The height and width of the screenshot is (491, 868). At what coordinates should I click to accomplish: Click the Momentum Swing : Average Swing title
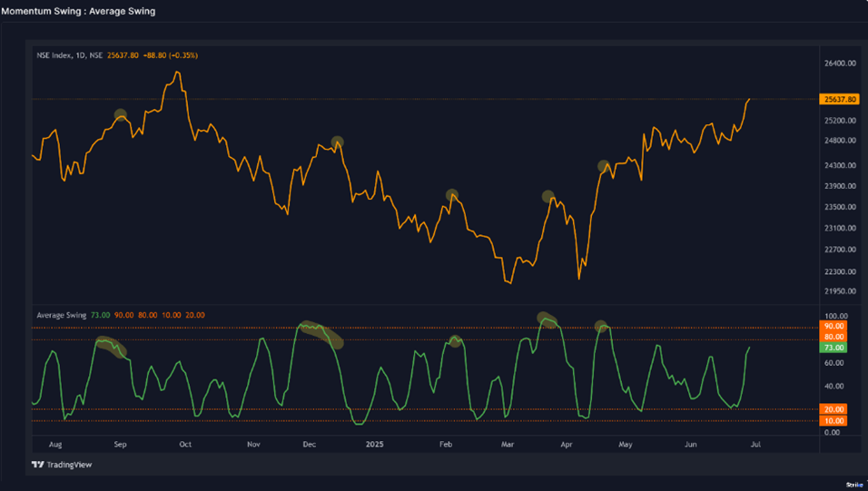[x=78, y=11]
